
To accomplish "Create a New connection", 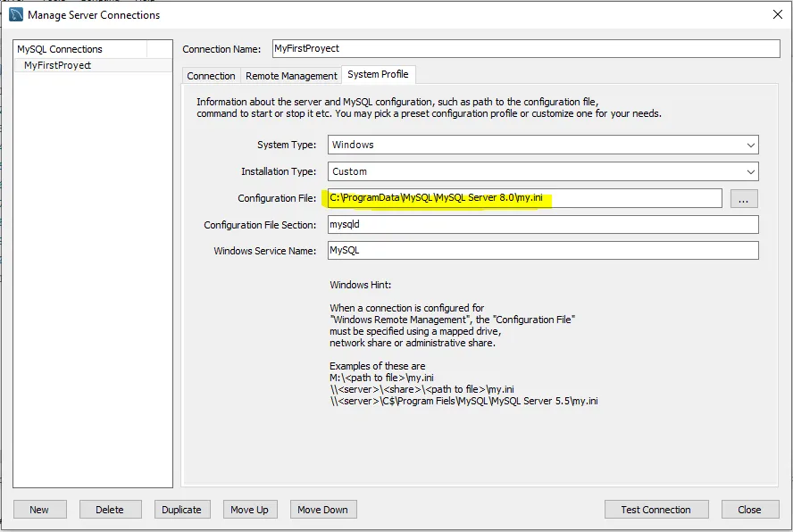I will (x=39, y=510).
